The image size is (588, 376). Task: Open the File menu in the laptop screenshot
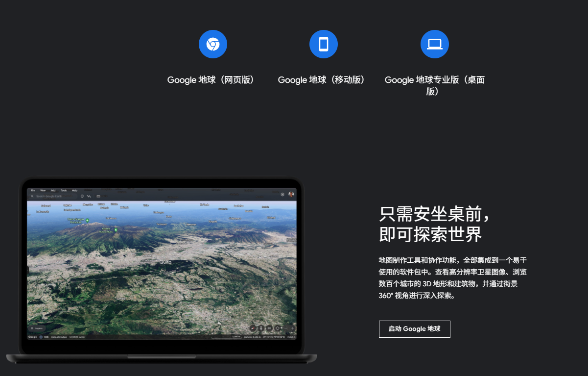coord(33,190)
